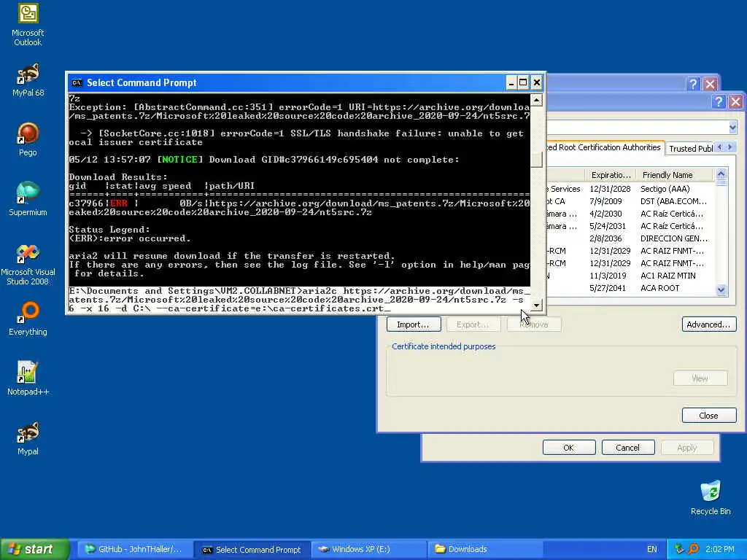Click the tab strip left scroll arrow

point(719,147)
